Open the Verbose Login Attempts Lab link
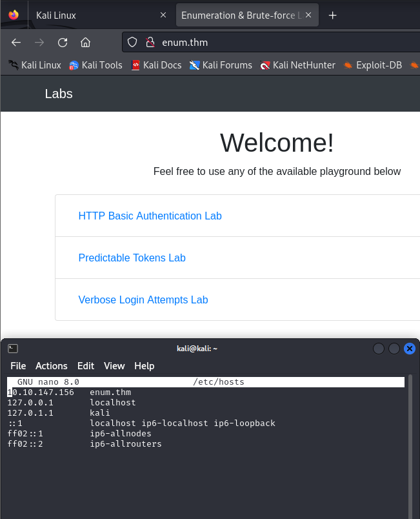Viewport: 420px width, 519px height. point(143,300)
